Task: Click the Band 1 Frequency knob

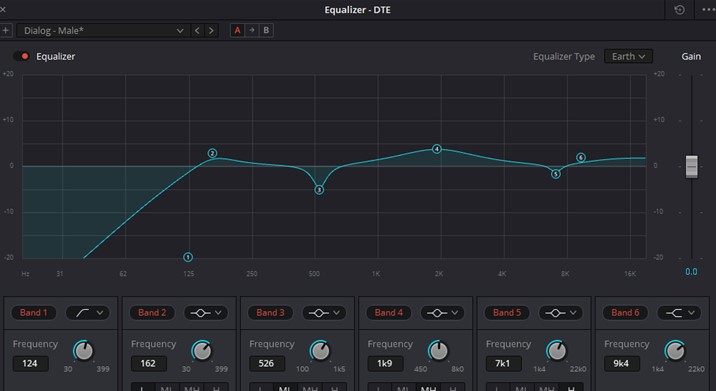Action: (x=84, y=351)
